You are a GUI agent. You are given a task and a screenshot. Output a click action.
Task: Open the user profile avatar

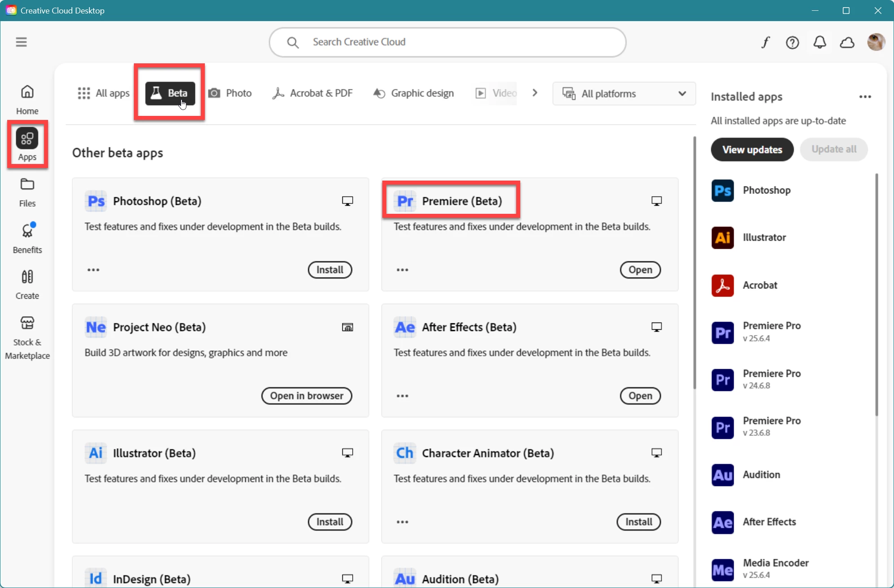pyautogui.click(x=876, y=42)
